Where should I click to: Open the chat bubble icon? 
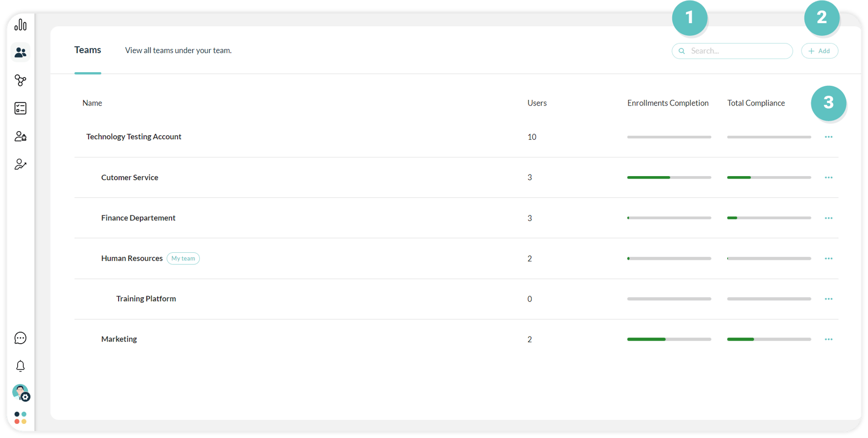(20, 338)
